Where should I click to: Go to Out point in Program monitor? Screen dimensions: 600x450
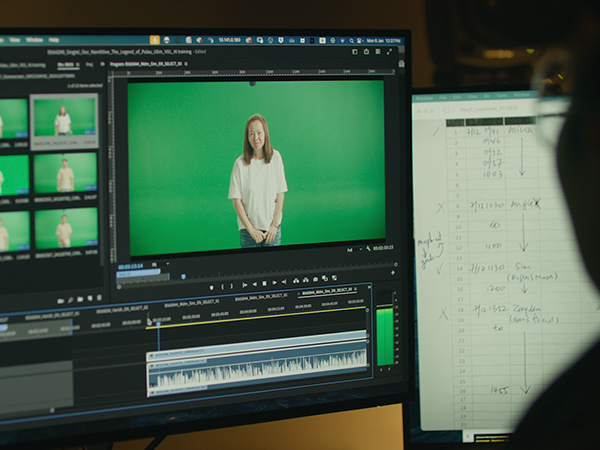(x=284, y=282)
